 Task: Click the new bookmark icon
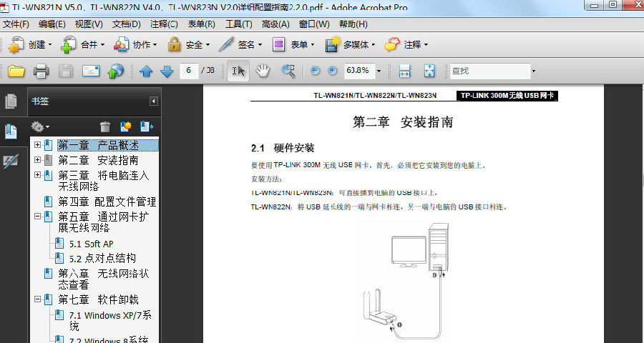point(126,126)
